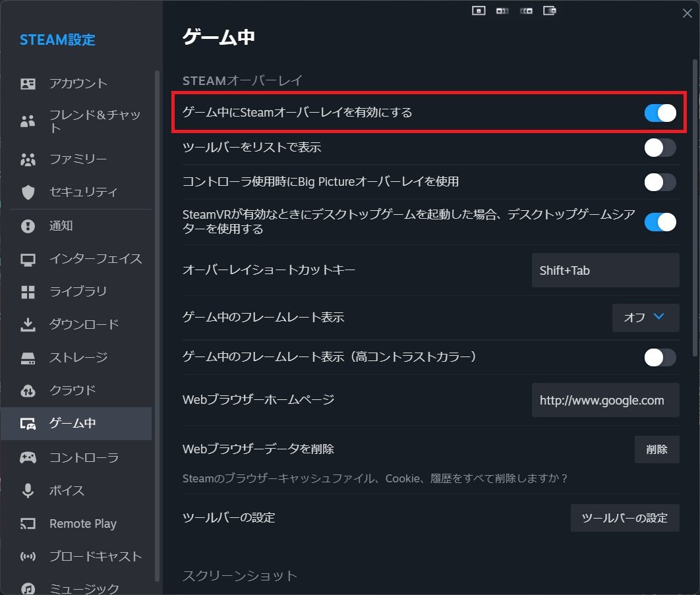Click the Webブラウザーホームページ label

pyautogui.click(x=258, y=399)
